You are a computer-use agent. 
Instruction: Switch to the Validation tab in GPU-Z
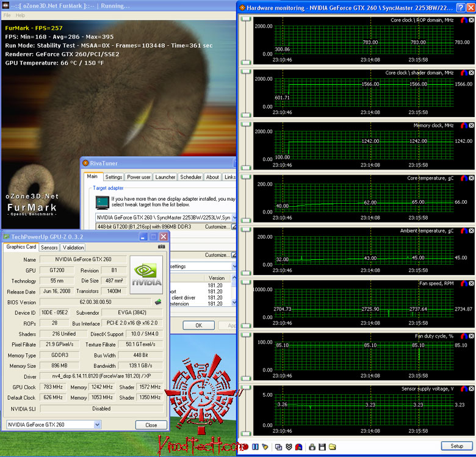tap(73, 247)
